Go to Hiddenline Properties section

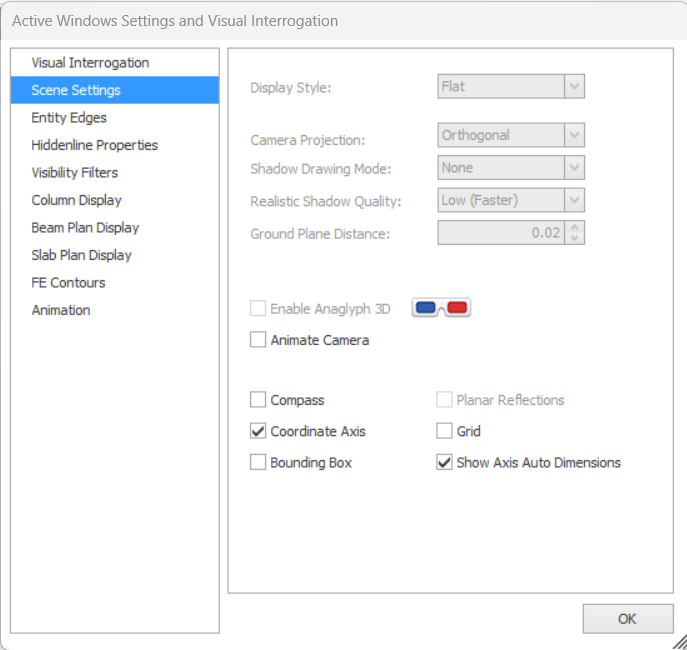coord(94,145)
